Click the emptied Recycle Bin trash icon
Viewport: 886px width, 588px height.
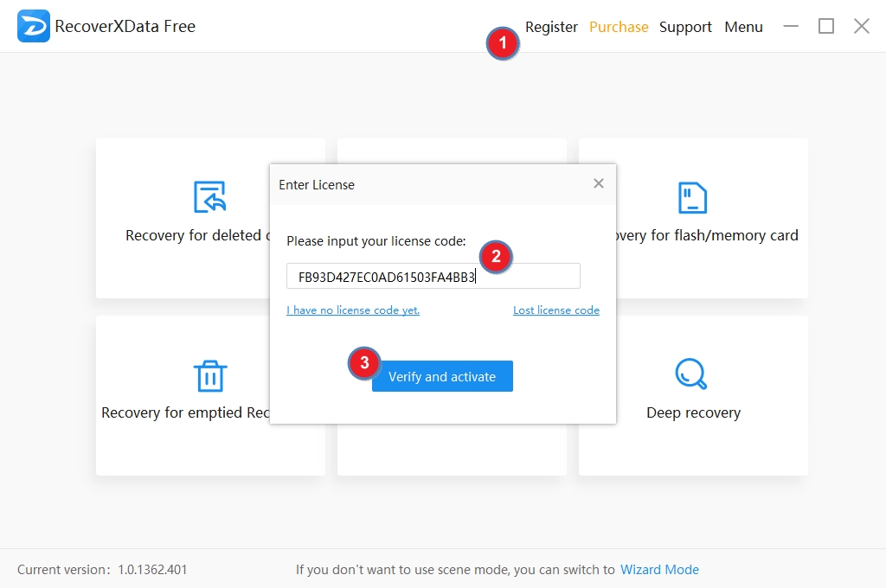tap(210, 375)
